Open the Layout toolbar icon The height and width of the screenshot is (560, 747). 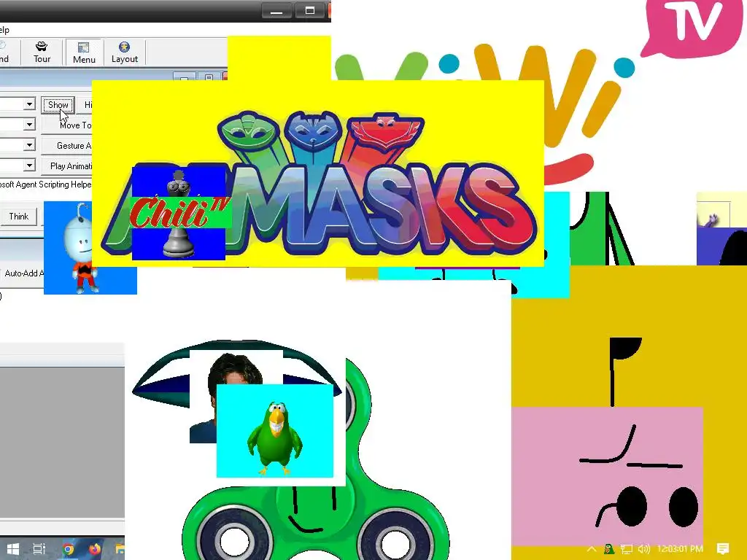(x=124, y=52)
